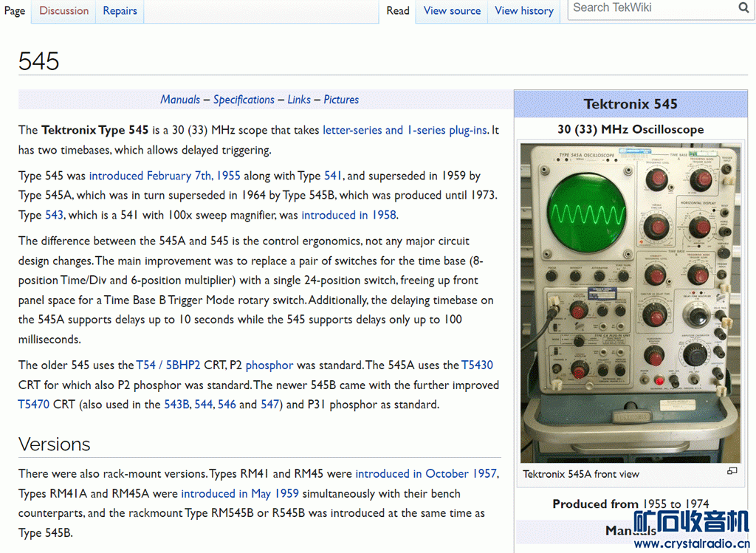Screen dimensions: 756x553
Task: Jump to the Pictures section link
Action: click(x=341, y=100)
